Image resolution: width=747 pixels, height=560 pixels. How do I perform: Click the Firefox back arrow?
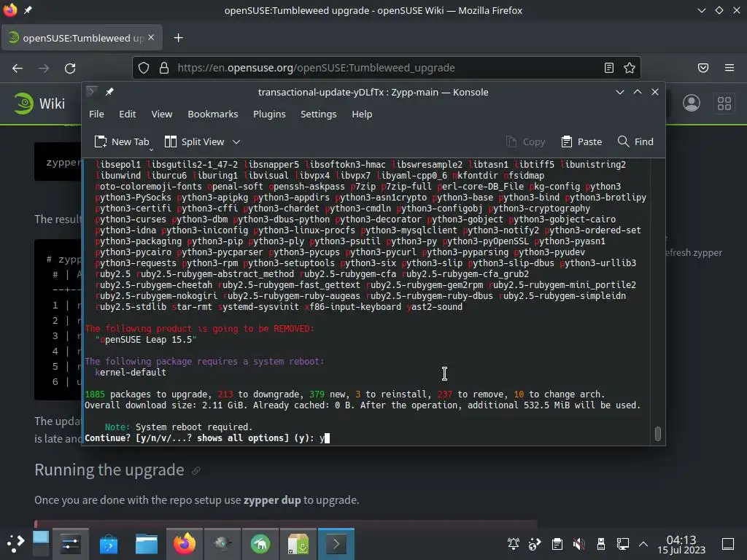18,68
